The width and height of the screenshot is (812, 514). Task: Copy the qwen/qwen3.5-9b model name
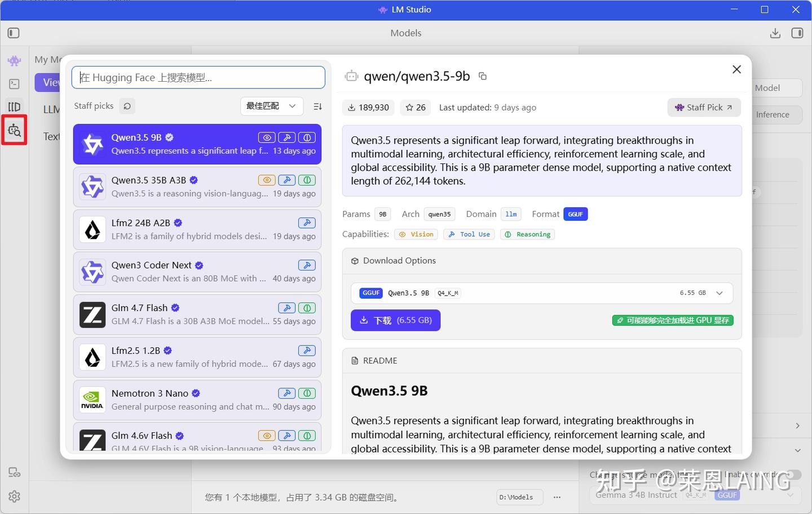483,76
